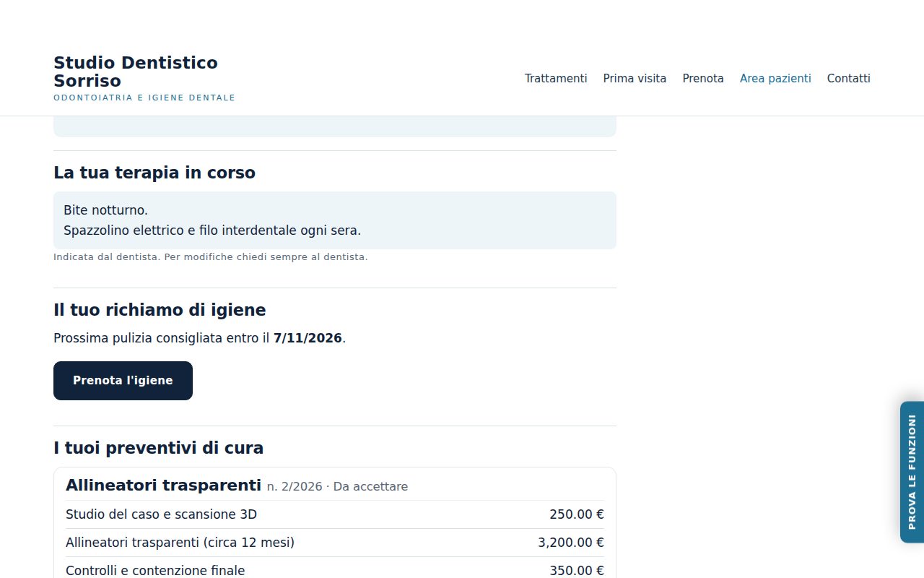Click the Odontoiatria e igiene dentale tagline
Viewport: 924px width, 578px height.
(x=144, y=98)
